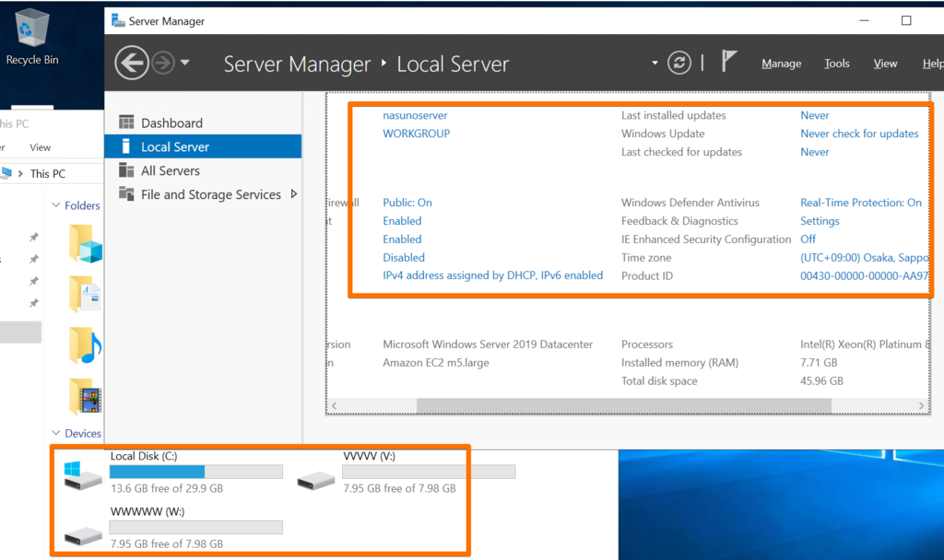The image size is (944, 560).
Task: Click the 7.71 GB installed memory value
Action: [x=819, y=363]
